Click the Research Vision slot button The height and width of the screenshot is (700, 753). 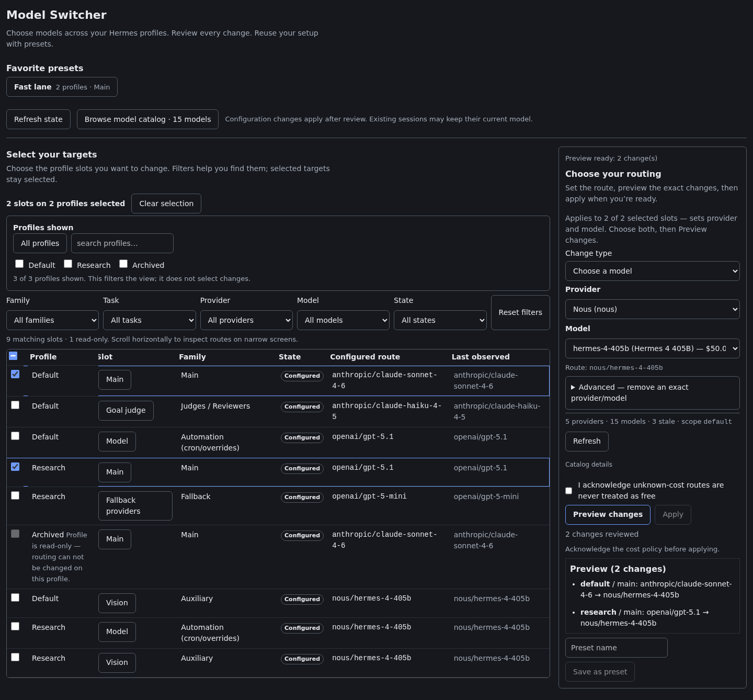click(117, 662)
